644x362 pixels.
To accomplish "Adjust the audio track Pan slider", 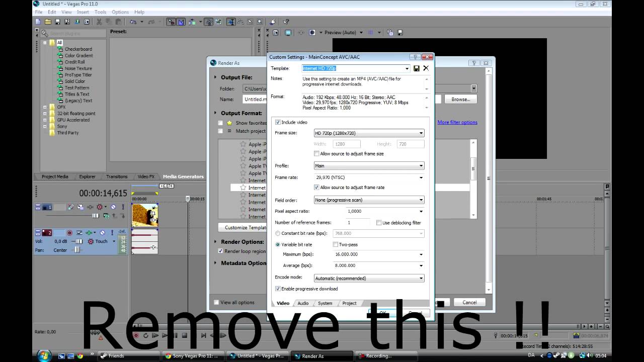I will click(77, 250).
